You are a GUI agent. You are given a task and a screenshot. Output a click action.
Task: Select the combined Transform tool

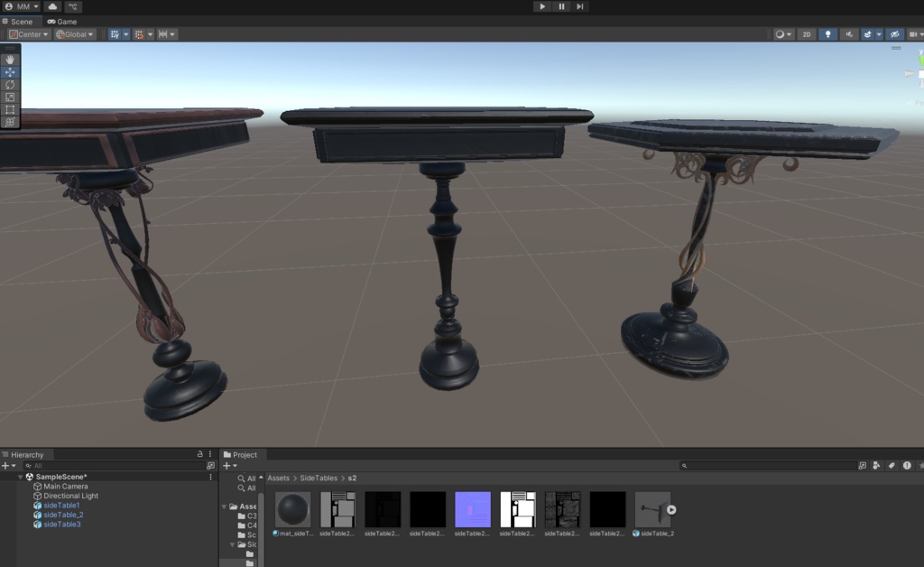click(x=10, y=122)
